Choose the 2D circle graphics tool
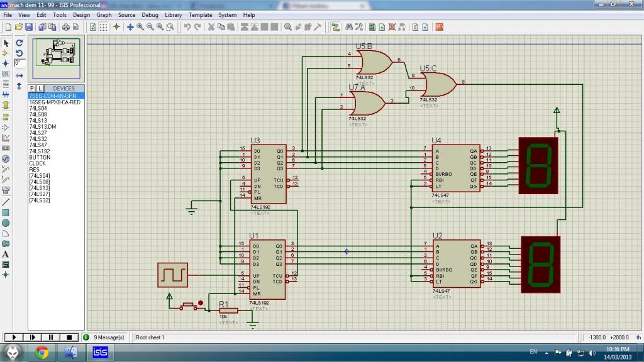Image resolution: width=644 pixels, height=362 pixels. [x=6, y=223]
